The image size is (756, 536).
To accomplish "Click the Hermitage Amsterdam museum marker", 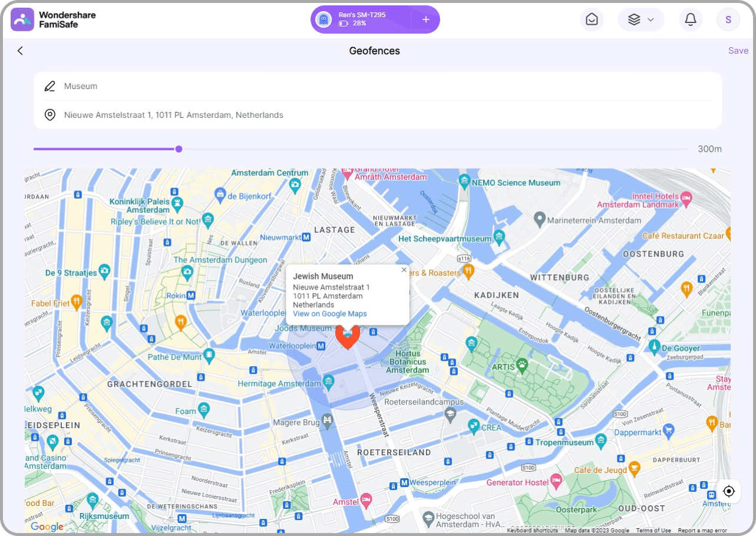I will click(329, 383).
